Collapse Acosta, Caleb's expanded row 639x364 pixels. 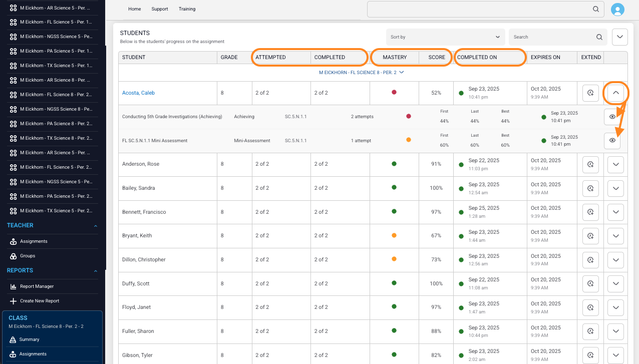616,93
